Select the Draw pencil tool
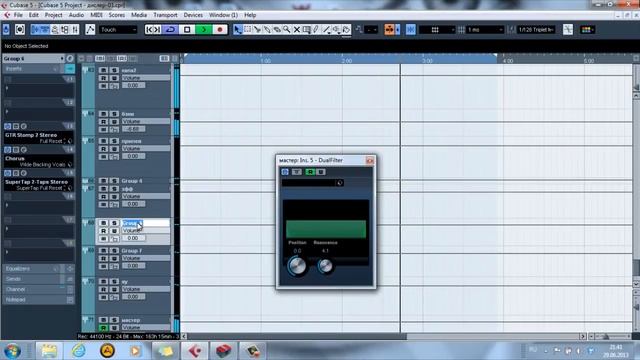Viewport: 640px width, 360px height. pyautogui.click(x=316, y=29)
